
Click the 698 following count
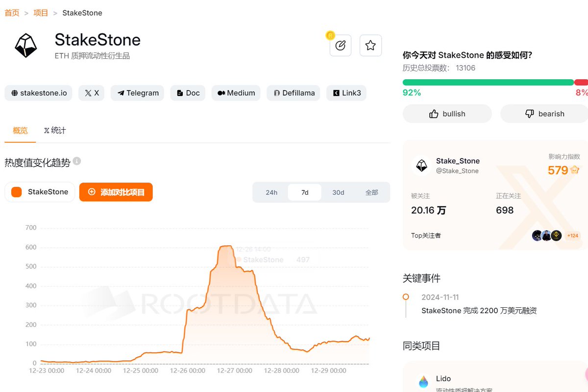(x=505, y=210)
